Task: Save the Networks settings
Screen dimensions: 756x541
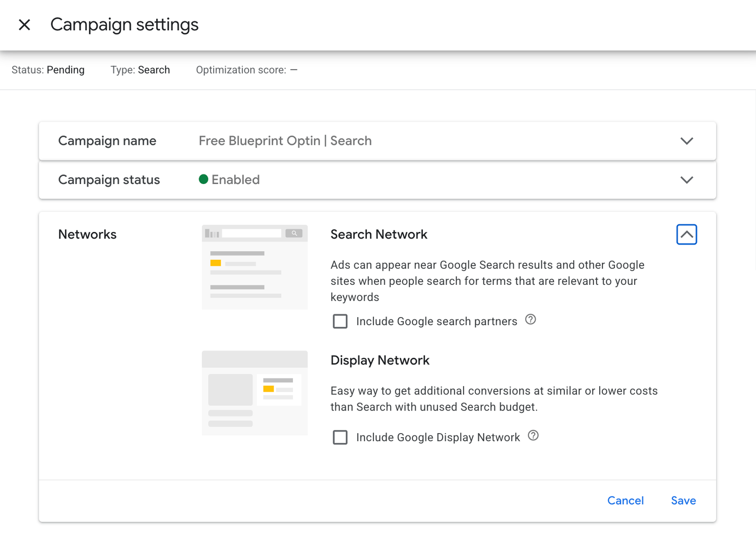Action: tap(683, 501)
